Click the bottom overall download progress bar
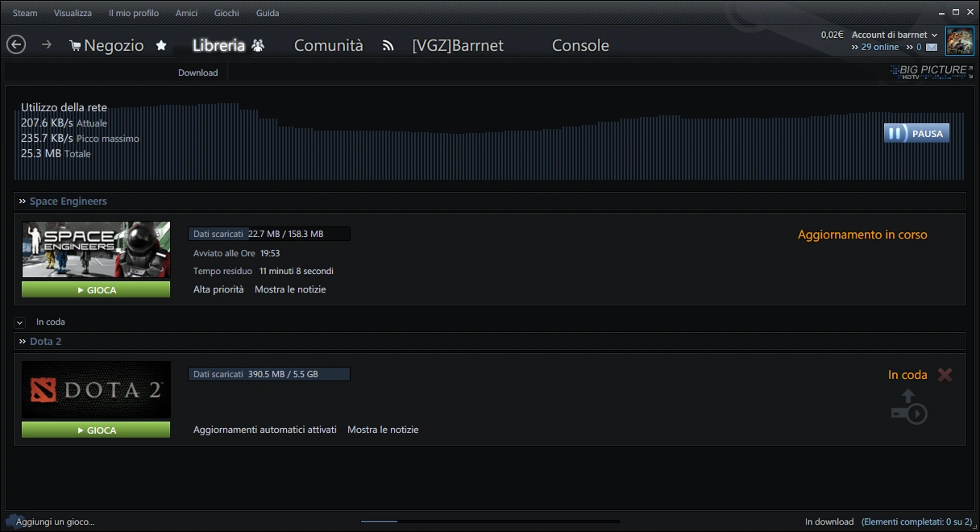The height and width of the screenshot is (532, 980). [490, 522]
